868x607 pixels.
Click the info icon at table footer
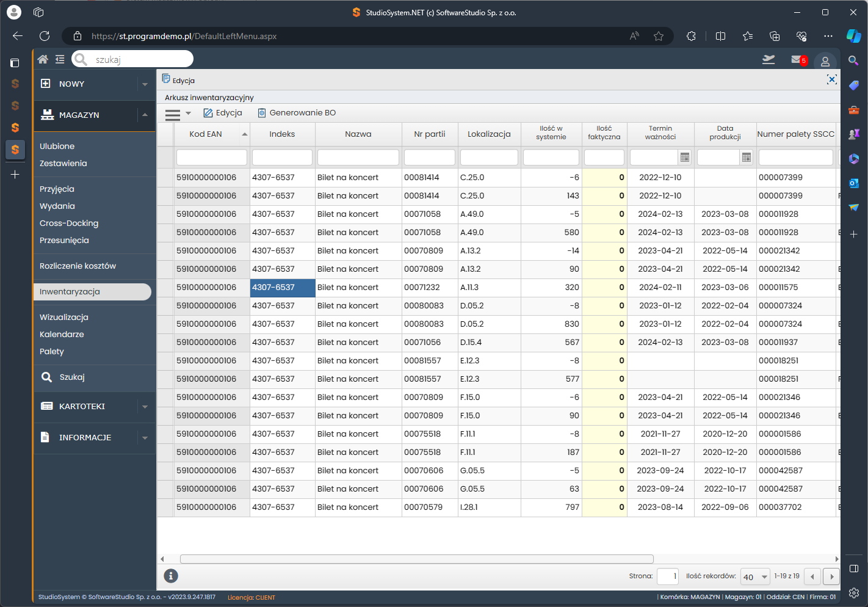tap(171, 576)
